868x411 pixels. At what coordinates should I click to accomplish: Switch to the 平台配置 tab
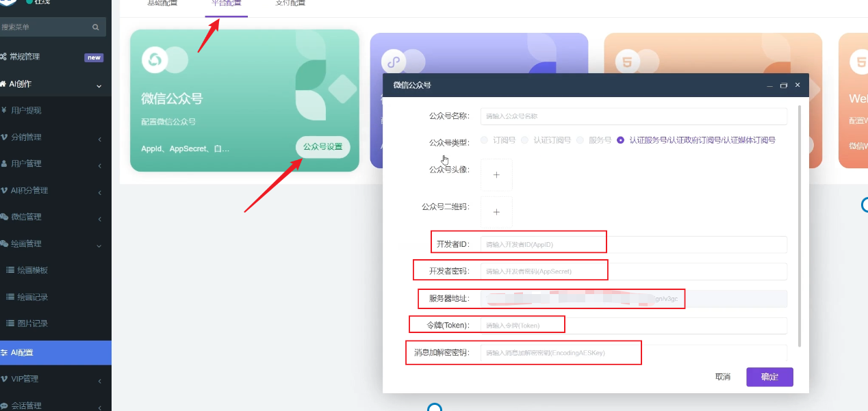point(226,3)
